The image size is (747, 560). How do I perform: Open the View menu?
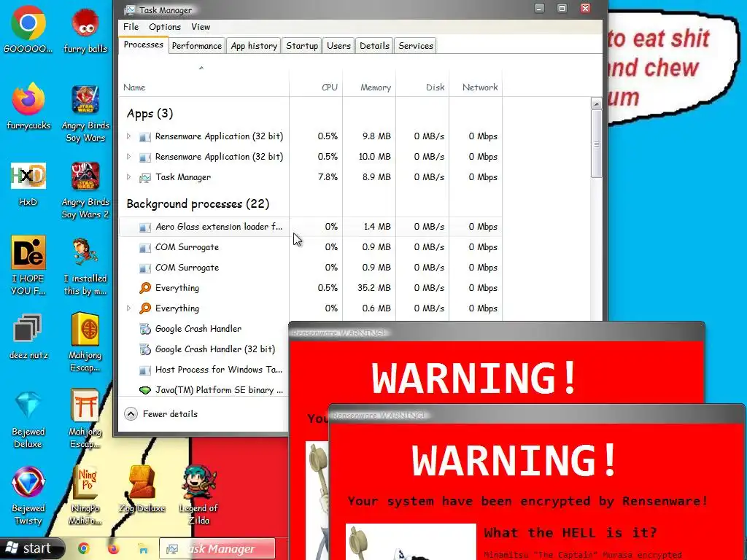[201, 27]
